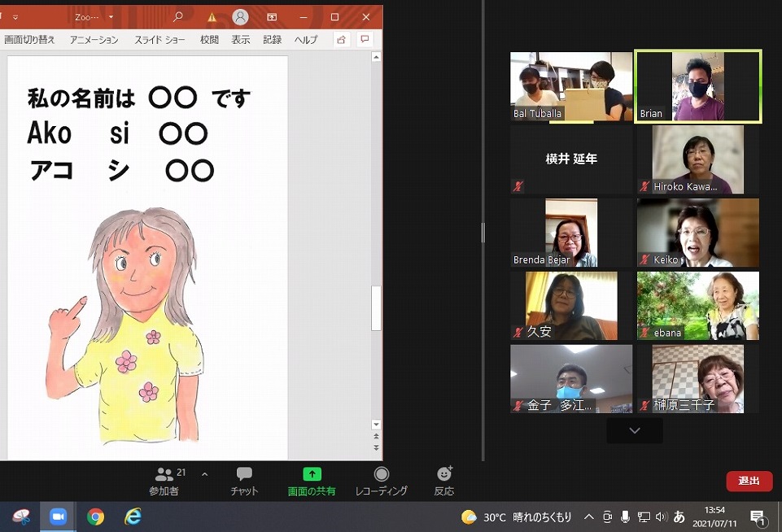The height and width of the screenshot is (532, 782).
Task: Click the red 退出 leave button
Action: (x=749, y=481)
